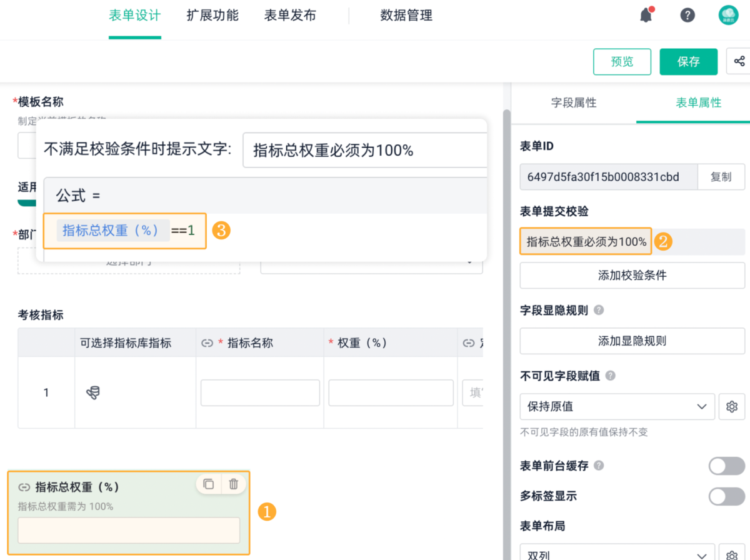Click 添加校验条件 button
Viewport: 750px width, 560px height.
point(632,275)
